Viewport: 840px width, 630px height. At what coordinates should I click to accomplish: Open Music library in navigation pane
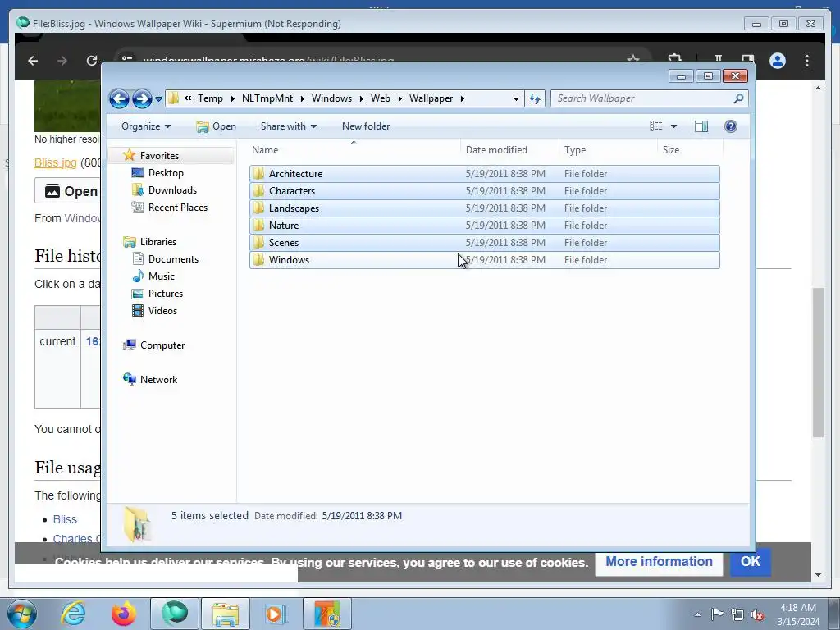[162, 276]
